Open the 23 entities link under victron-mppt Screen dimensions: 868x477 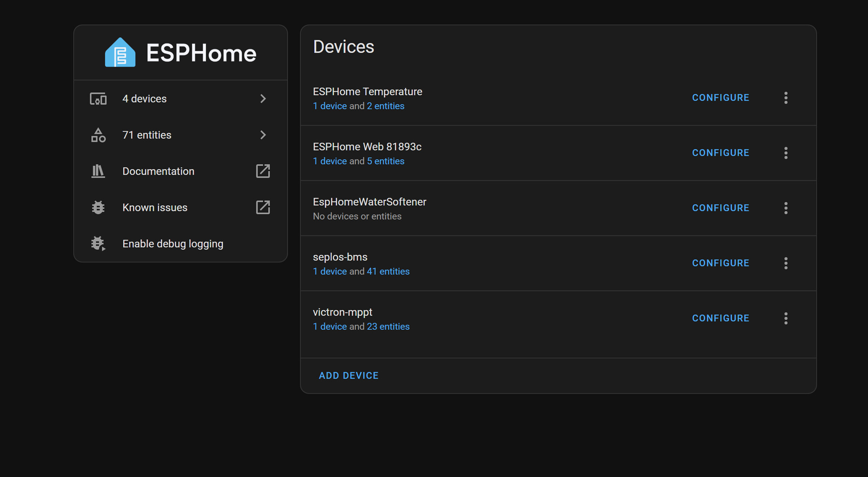[388, 326]
